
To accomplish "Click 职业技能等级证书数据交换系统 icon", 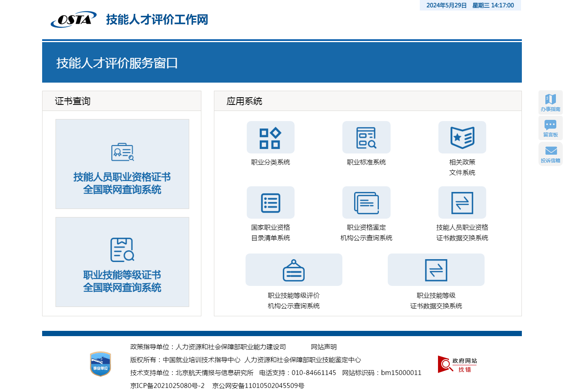I will (x=436, y=270).
